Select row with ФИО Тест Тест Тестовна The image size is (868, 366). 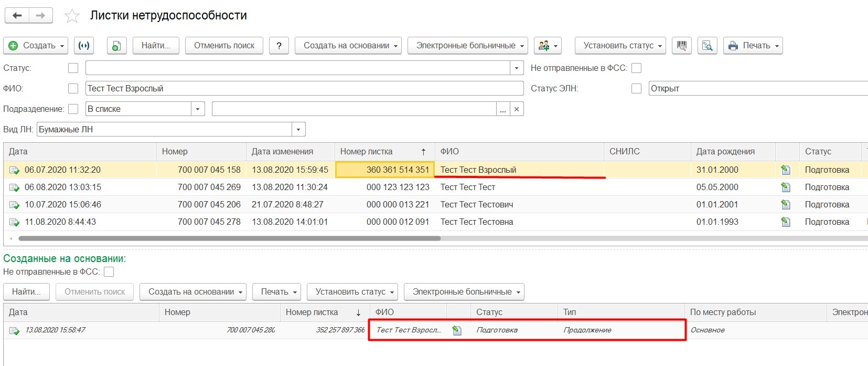(476, 222)
